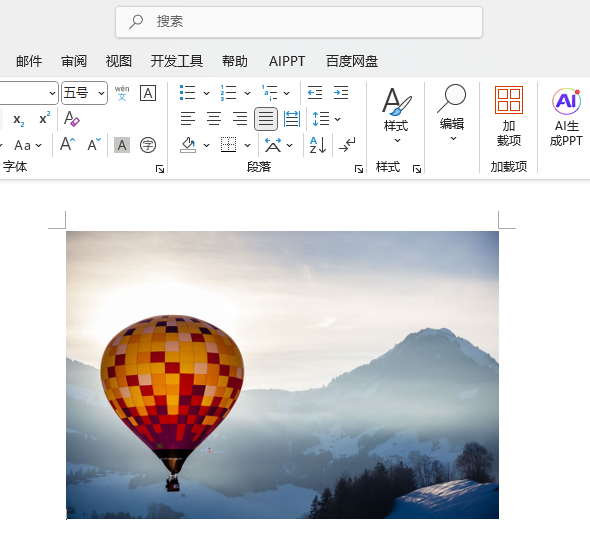Apply distributed alignment
This screenshot has width=590, height=555.
(292, 119)
